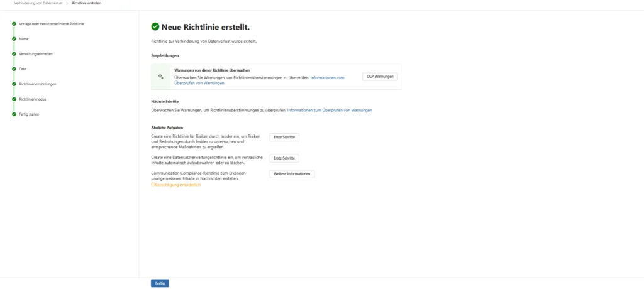Click the sparkle recommendation icon
Viewport: 644px width, 289px height.
(x=161, y=76)
